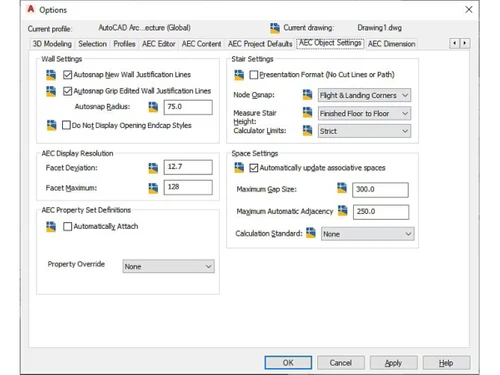The height and width of the screenshot is (375, 500).
Task: Open Calculation Standard dropdown
Action: tap(368, 234)
